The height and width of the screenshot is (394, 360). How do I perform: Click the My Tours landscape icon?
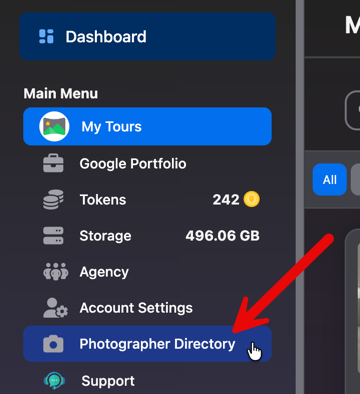[54, 126]
